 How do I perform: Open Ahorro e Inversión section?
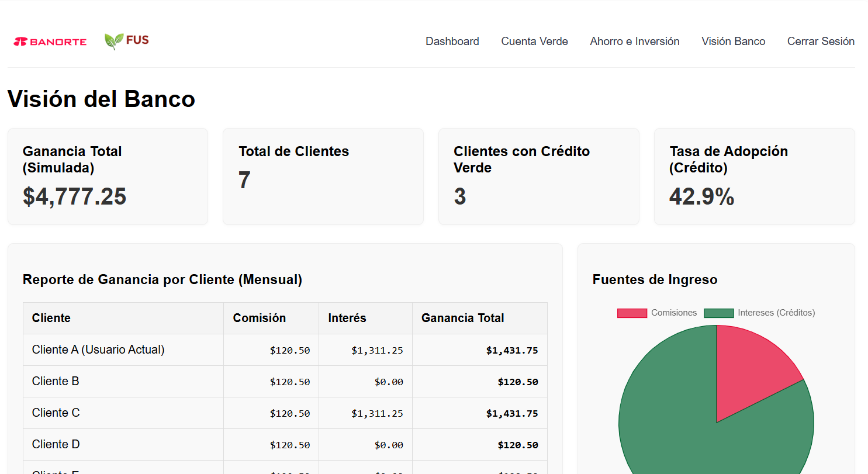pyautogui.click(x=635, y=41)
